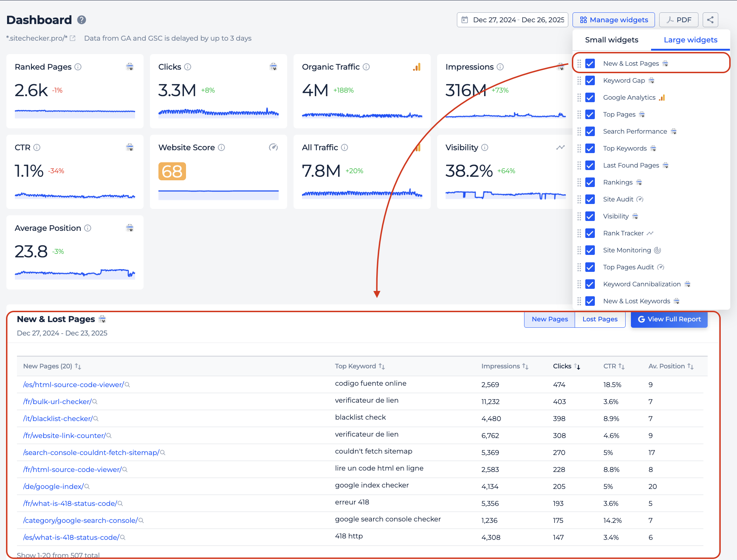This screenshot has height=560, width=737.
Task: Click the share icon button
Action: click(x=710, y=20)
